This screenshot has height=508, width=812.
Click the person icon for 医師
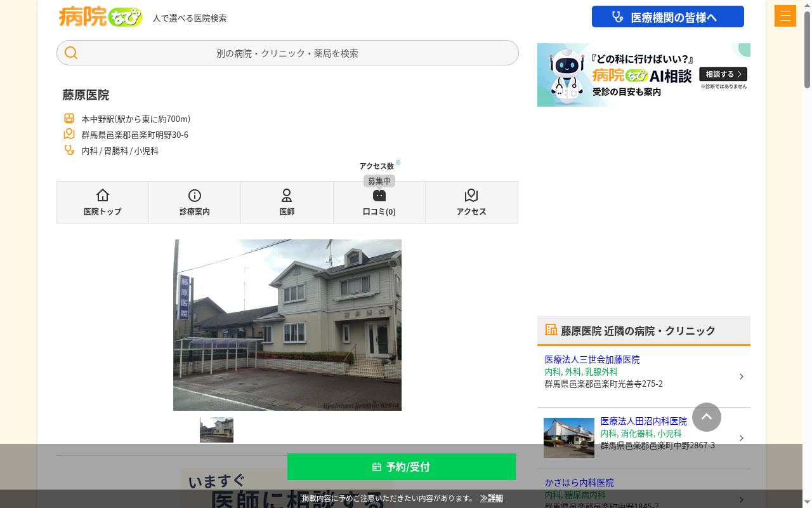point(287,195)
